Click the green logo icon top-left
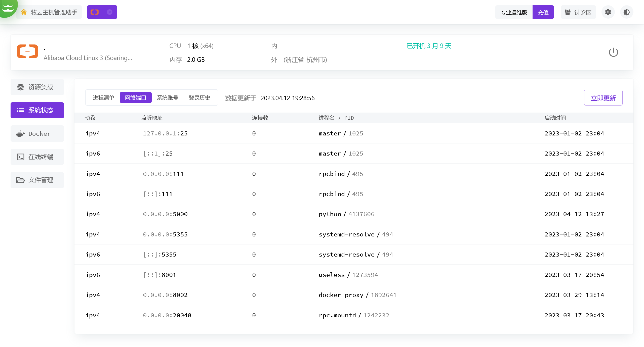Image resolution: width=644 pixels, height=347 pixels. (8, 8)
